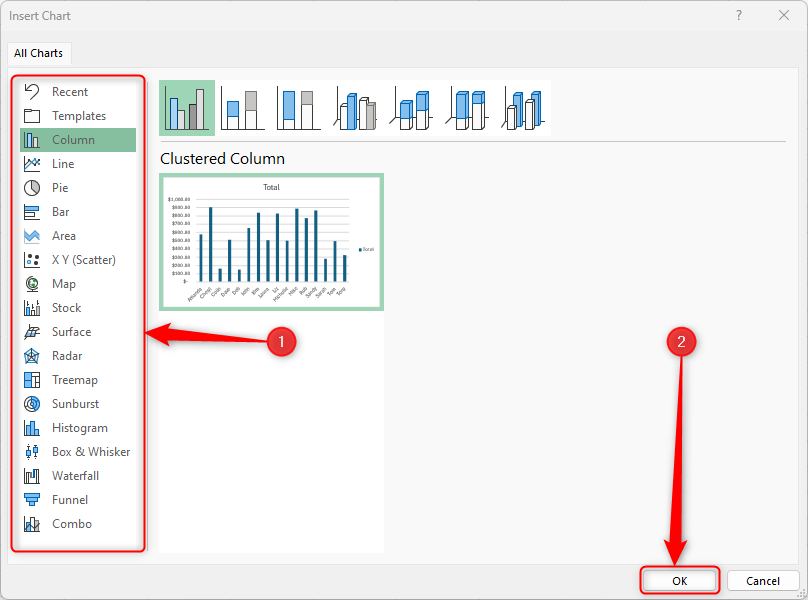Cancel the Insert Chart dialog
Image resolution: width=808 pixels, height=600 pixels.
coord(763,580)
